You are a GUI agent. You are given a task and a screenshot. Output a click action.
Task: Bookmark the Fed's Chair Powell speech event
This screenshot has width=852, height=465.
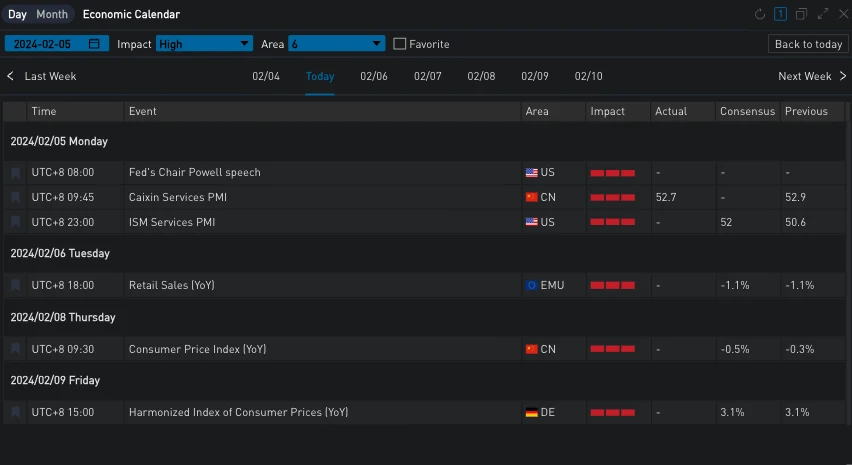(x=16, y=173)
